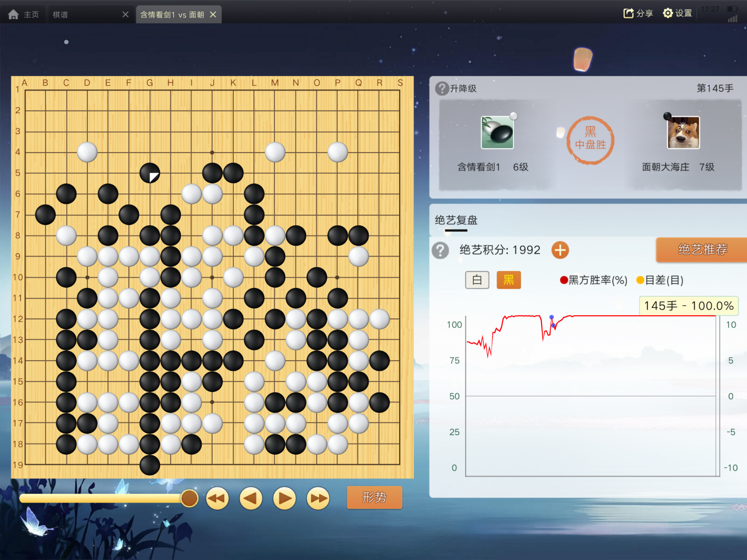Switch to the 棋谱 tab
Screen dimensions: 747x560
coord(61,15)
